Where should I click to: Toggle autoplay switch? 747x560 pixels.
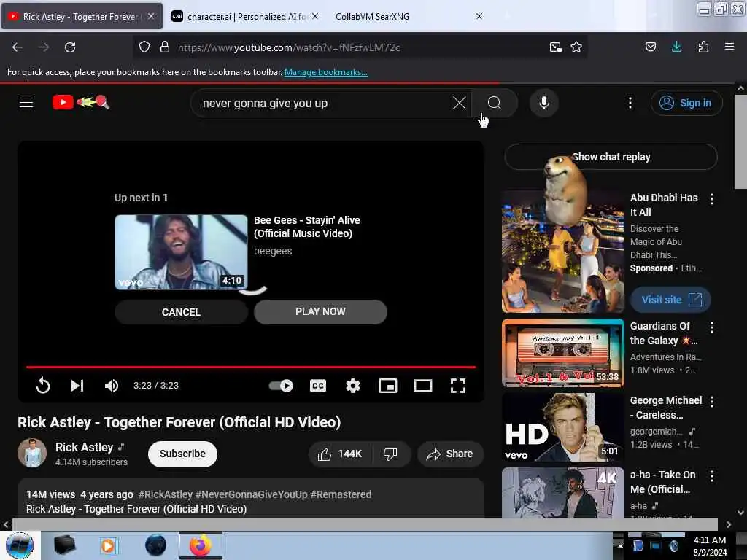(281, 385)
